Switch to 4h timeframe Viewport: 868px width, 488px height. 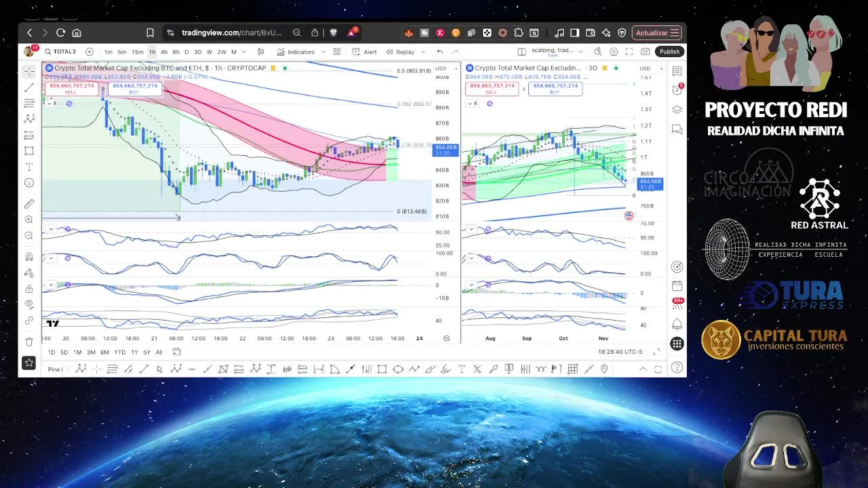pyautogui.click(x=164, y=52)
